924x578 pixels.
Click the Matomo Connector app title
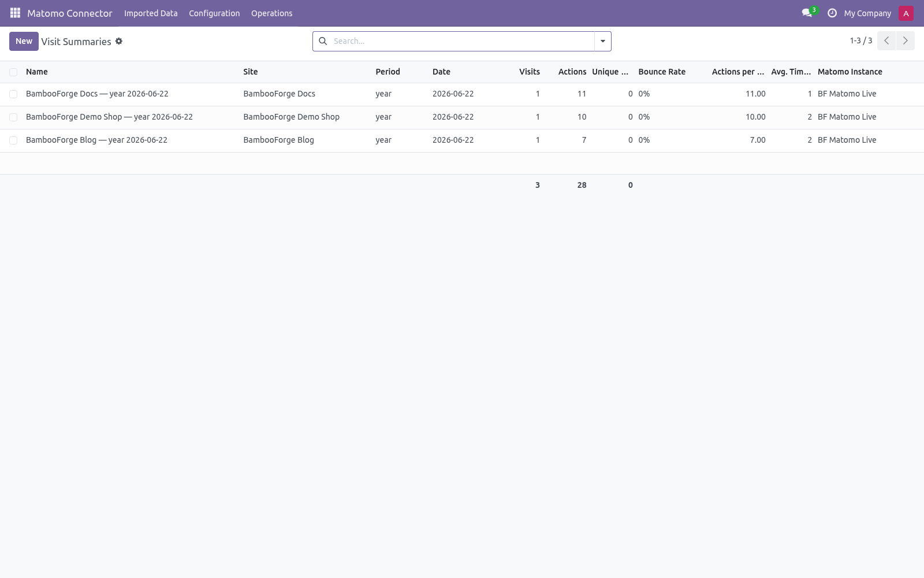point(70,13)
